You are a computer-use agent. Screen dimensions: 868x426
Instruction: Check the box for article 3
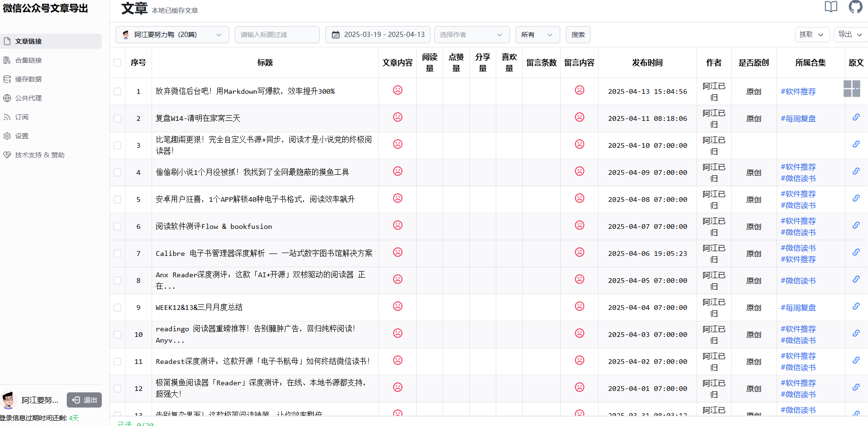click(117, 145)
